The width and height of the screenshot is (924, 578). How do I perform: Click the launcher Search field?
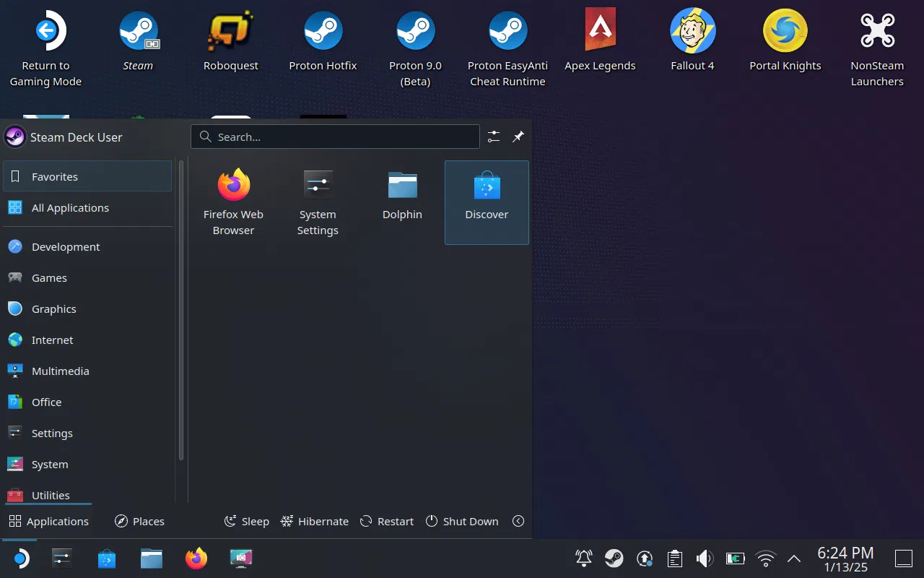tap(335, 137)
